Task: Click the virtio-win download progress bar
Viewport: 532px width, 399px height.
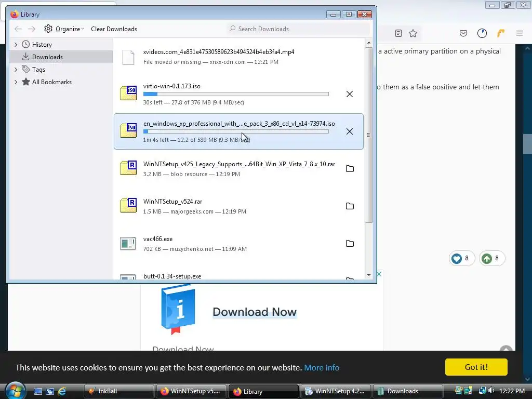Action: point(236,94)
